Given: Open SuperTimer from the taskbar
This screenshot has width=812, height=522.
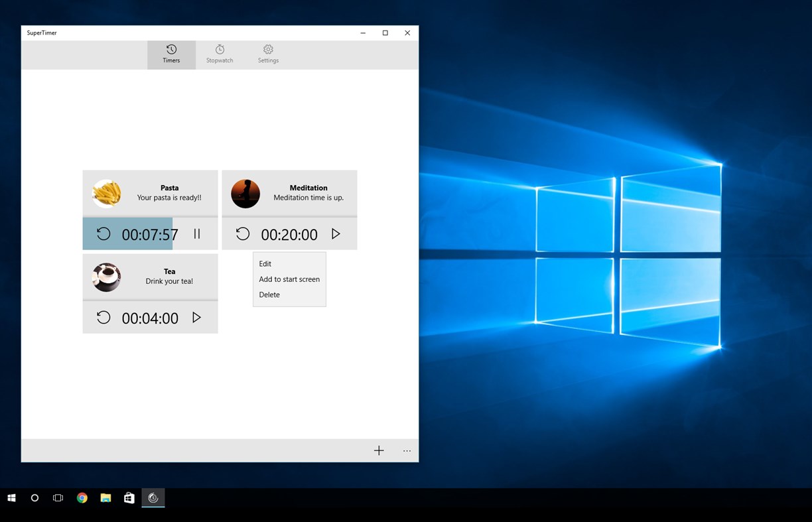Looking at the screenshot, I should pos(153,497).
